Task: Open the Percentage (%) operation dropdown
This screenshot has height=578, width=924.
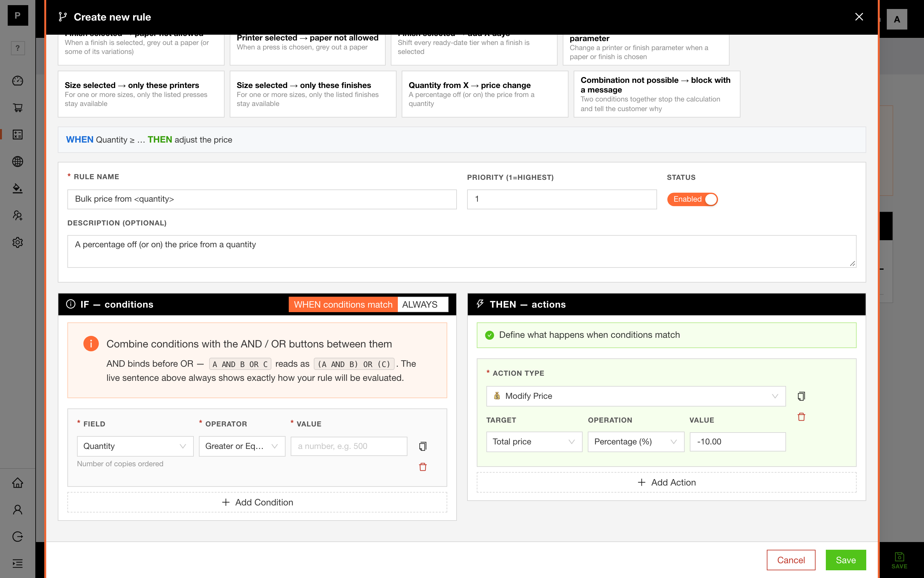Action: 636,442
